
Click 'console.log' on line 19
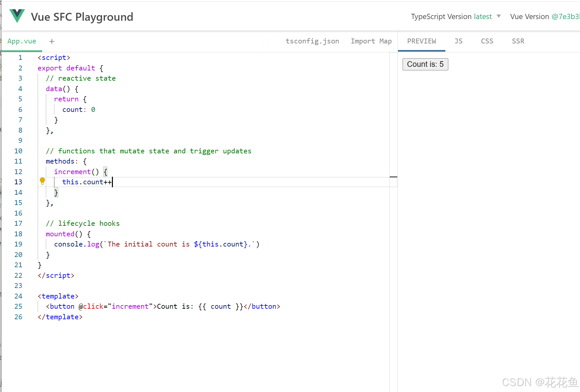pyautogui.click(x=77, y=244)
